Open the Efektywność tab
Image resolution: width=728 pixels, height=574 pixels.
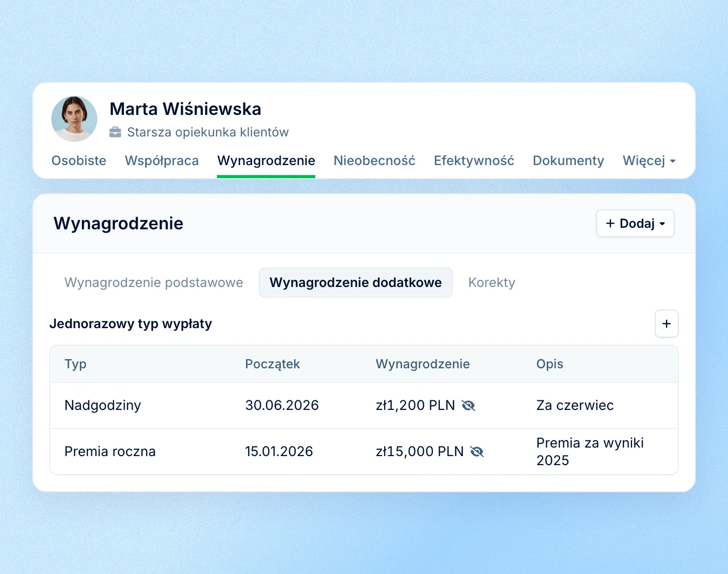click(x=474, y=161)
